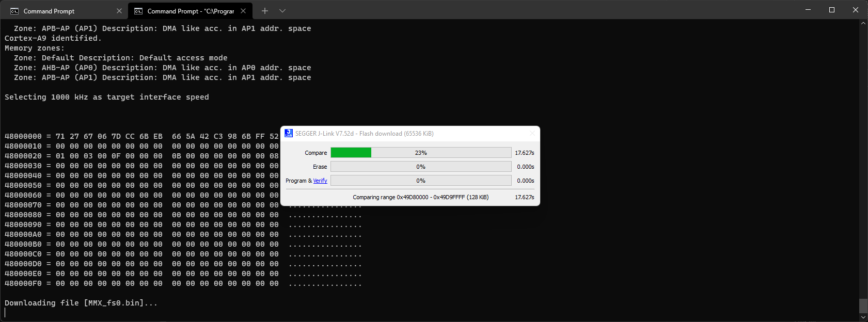The height and width of the screenshot is (322, 868).
Task: Click the "Downloading file [MMX_fs0.bin]" terminal line
Action: click(81, 303)
